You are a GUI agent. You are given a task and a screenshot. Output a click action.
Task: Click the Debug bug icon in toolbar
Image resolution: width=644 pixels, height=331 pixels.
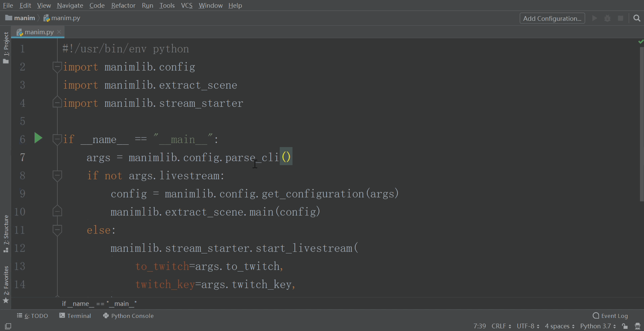click(607, 18)
